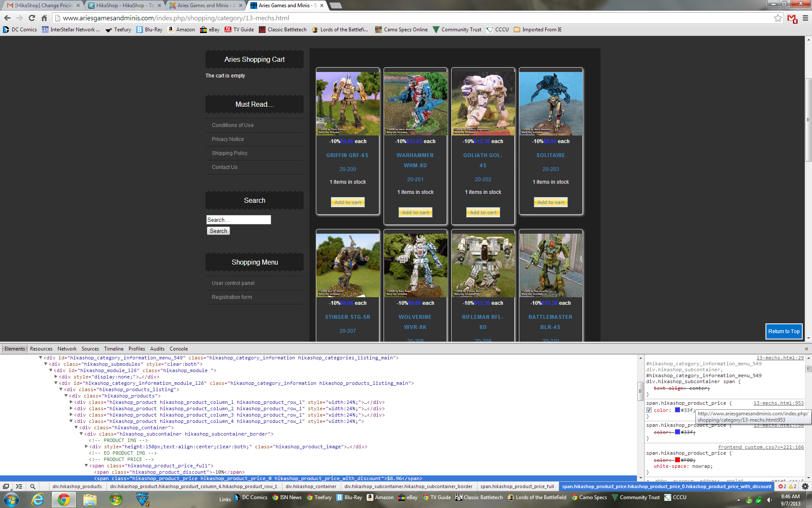Collapse the hikashop_product_price_full span node
812x508 pixels.
tap(86, 466)
